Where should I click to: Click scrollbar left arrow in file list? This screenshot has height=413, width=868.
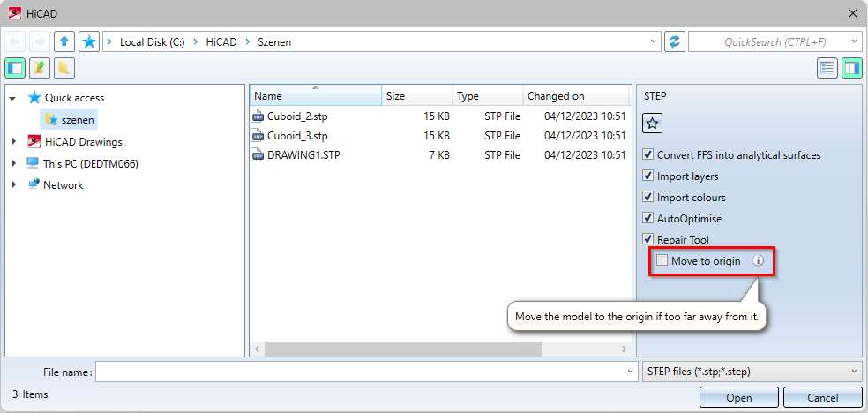(257, 349)
